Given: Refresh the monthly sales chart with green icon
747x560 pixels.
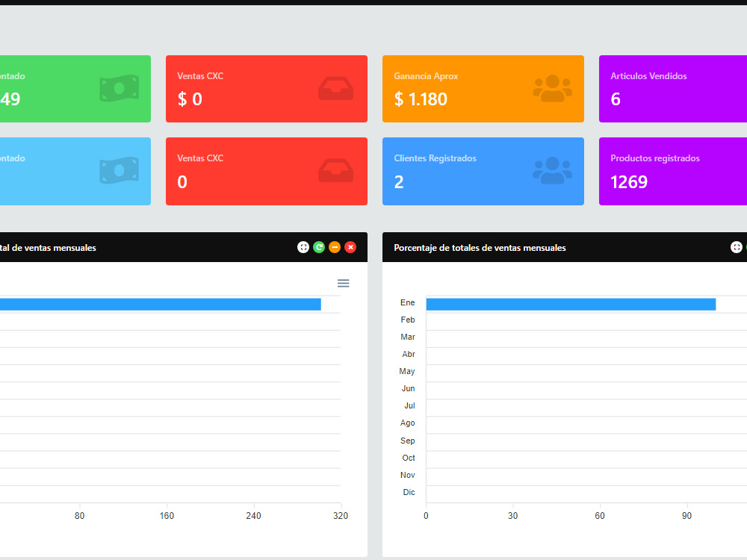Looking at the screenshot, I should (319, 247).
